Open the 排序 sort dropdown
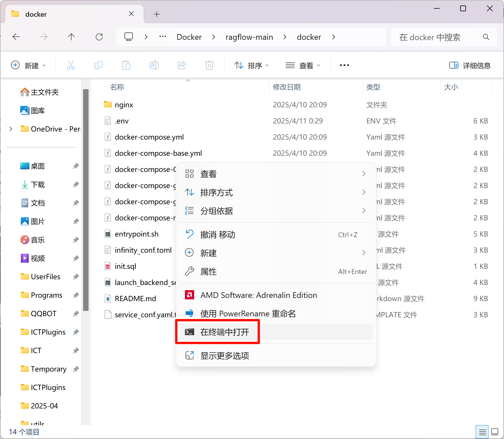This screenshot has width=504, height=439. coord(251,65)
